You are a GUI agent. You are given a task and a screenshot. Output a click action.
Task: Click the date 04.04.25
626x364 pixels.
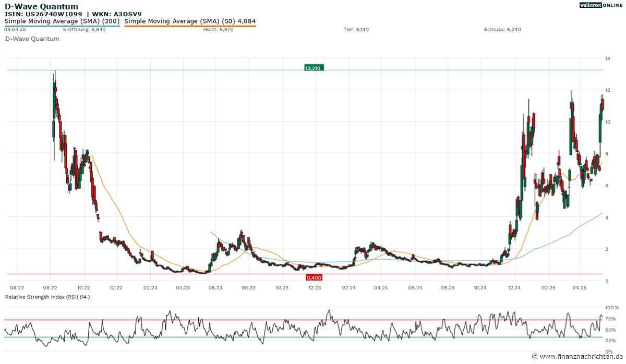point(15,29)
